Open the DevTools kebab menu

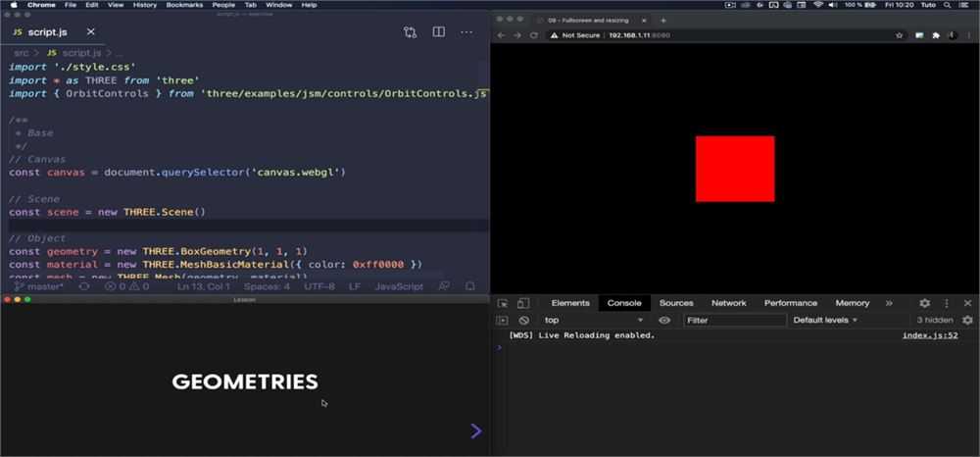(x=947, y=303)
